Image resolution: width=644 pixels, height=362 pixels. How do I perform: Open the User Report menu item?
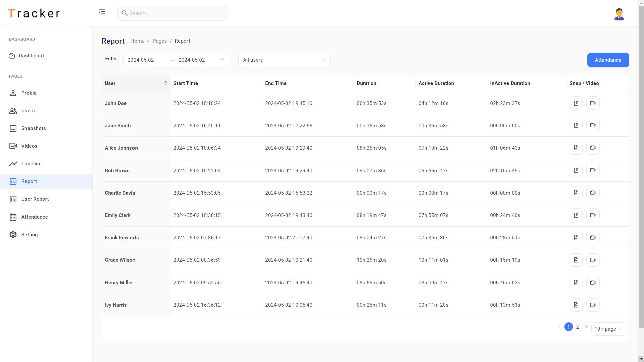[x=35, y=199]
